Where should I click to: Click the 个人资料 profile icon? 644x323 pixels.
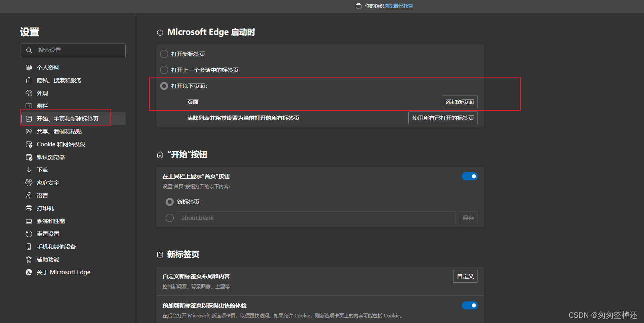29,68
